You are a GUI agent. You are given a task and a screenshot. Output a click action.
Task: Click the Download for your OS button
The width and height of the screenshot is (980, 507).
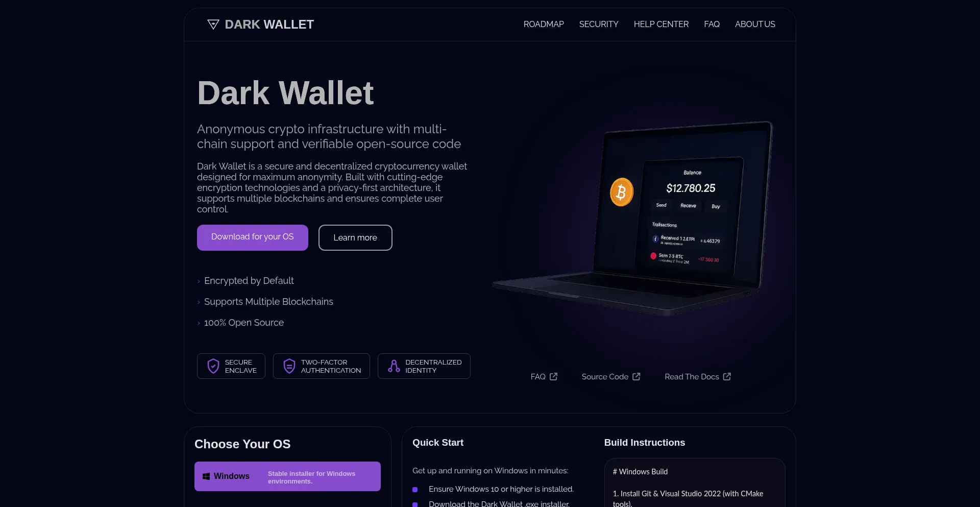click(x=253, y=237)
